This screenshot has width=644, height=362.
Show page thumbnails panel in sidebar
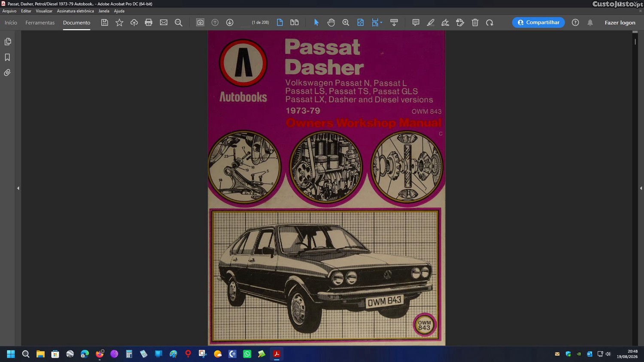[x=7, y=42]
